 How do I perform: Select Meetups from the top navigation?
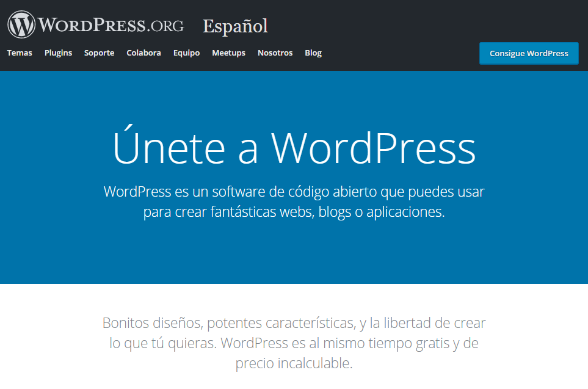click(228, 53)
